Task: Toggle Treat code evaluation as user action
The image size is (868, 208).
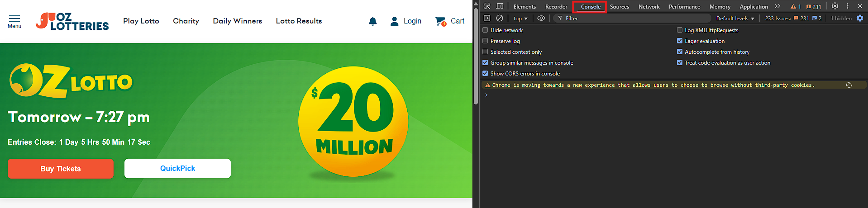Action: click(680, 62)
